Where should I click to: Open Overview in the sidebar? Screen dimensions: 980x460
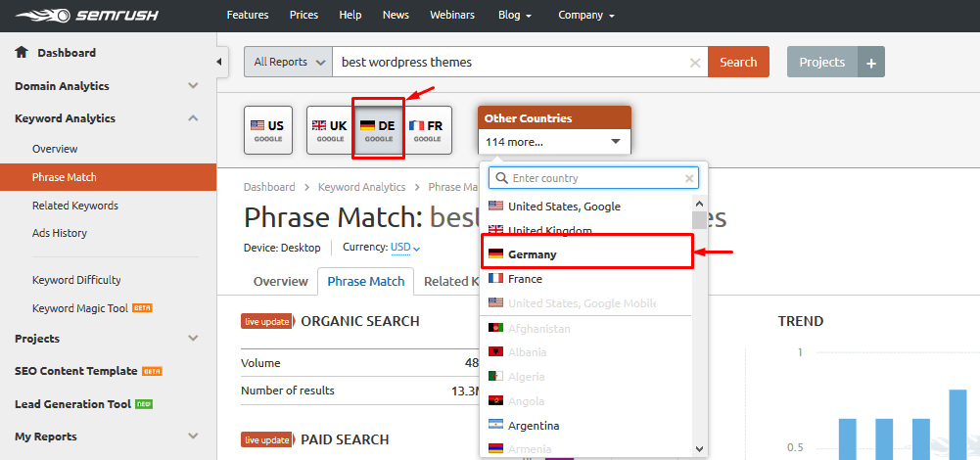click(55, 149)
